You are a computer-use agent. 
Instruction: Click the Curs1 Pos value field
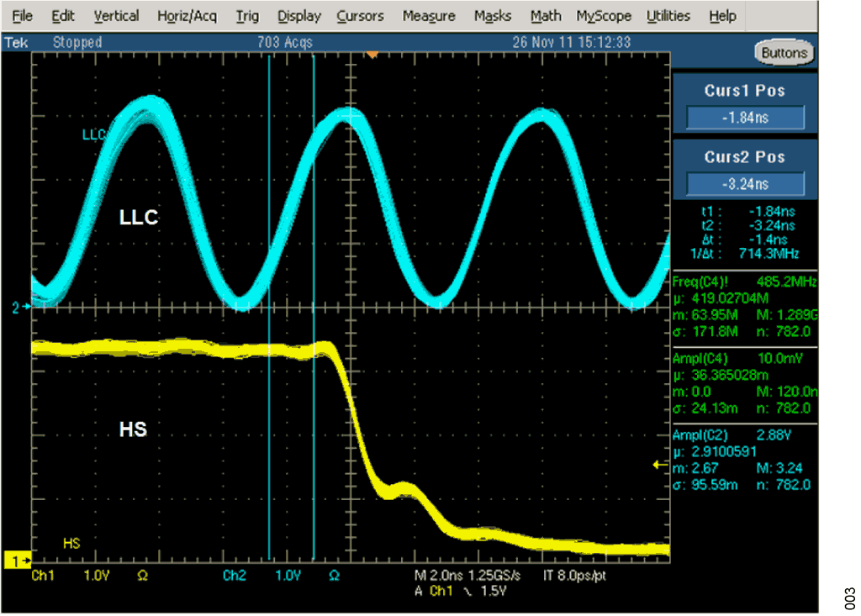745,118
